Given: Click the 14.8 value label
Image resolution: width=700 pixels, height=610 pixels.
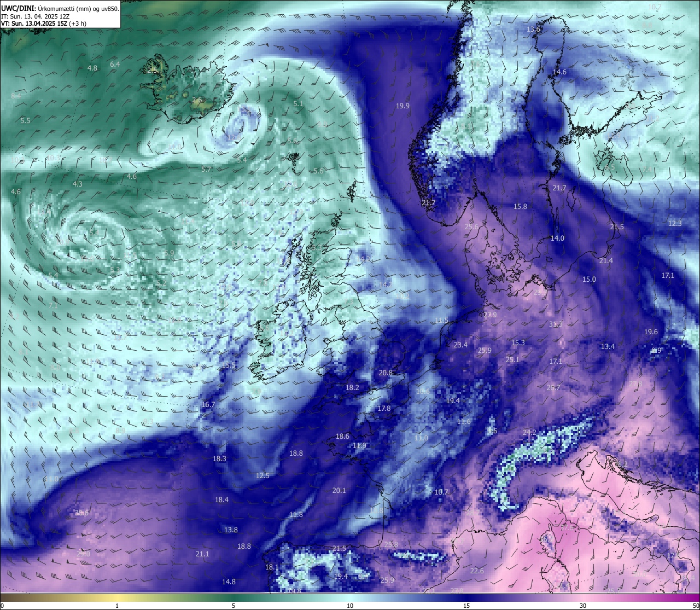Looking at the screenshot, I should (229, 582).
